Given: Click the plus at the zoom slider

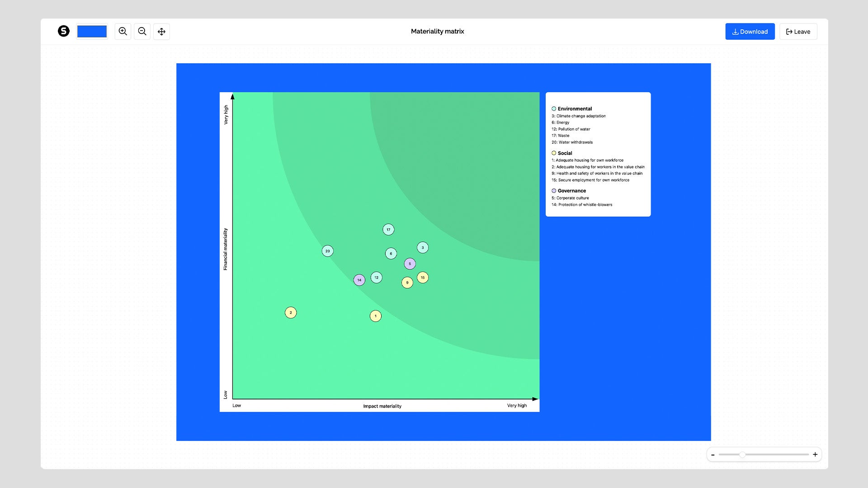Looking at the screenshot, I should click(815, 455).
